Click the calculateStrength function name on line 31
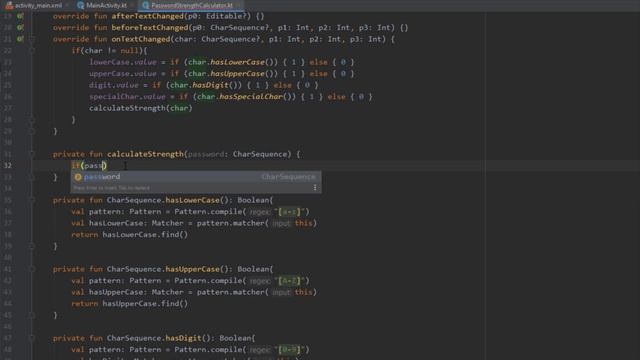 (x=145, y=154)
